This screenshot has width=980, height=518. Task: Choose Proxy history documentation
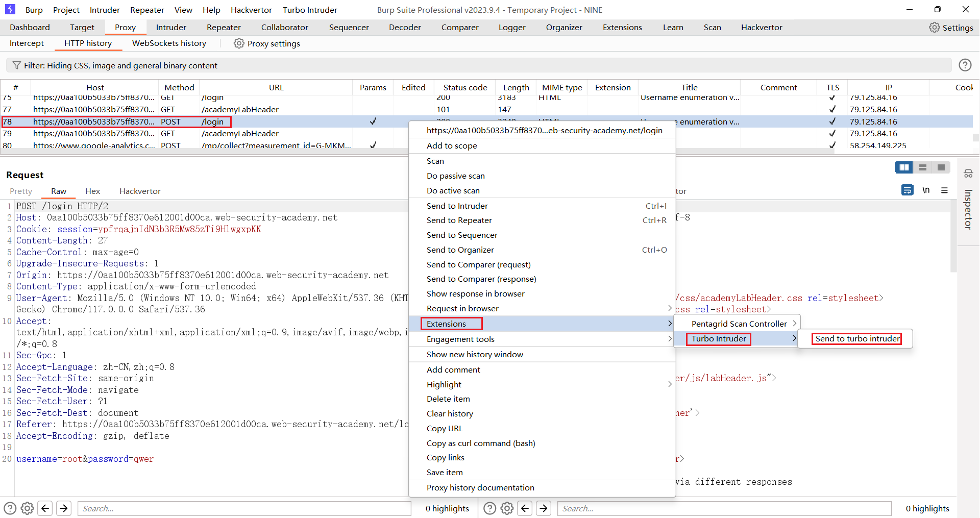(542, 487)
